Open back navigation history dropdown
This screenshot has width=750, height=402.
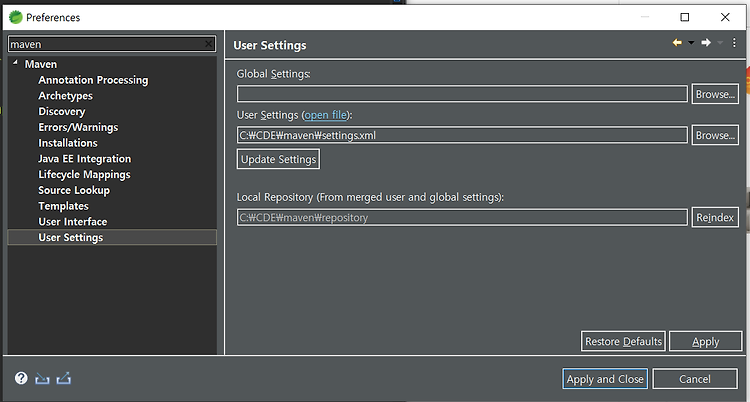click(691, 43)
